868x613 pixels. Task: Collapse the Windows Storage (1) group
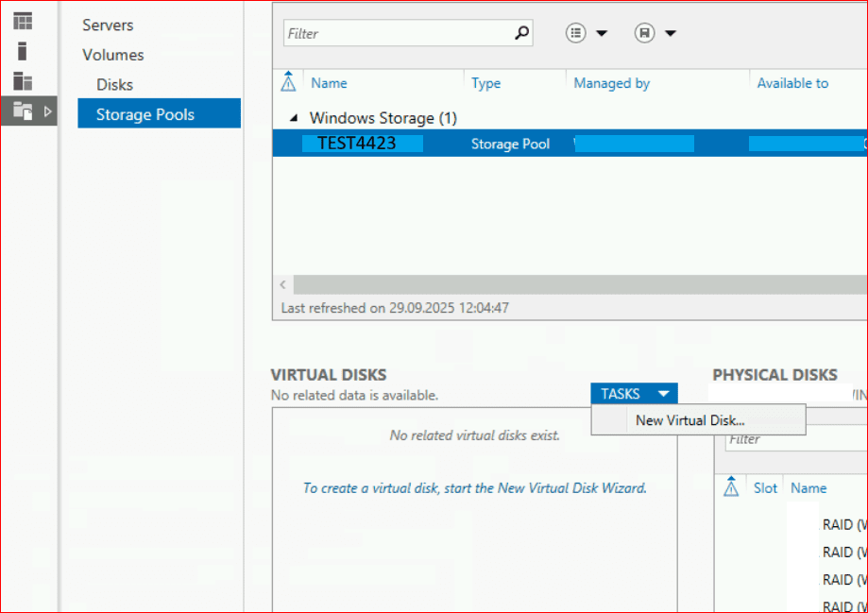[x=294, y=119]
